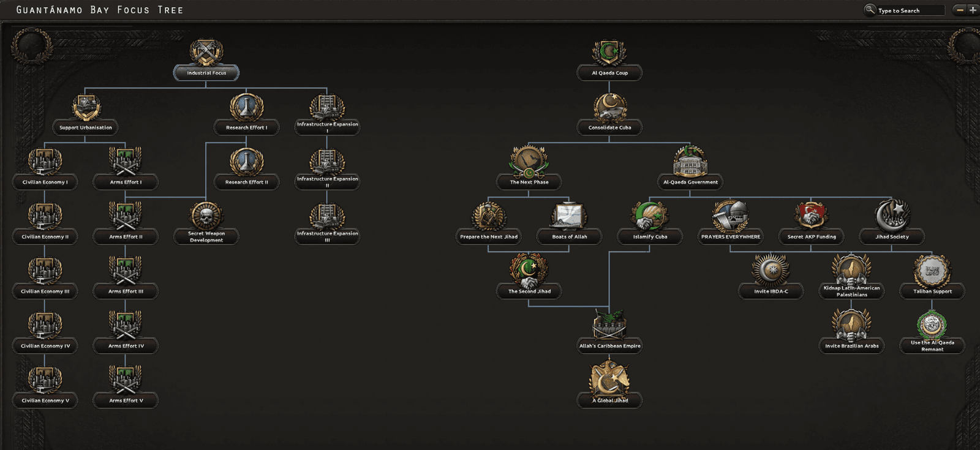Select the Research Effort I flask icon
The height and width of the screenshot is (450, 980).
pos(246,107)
